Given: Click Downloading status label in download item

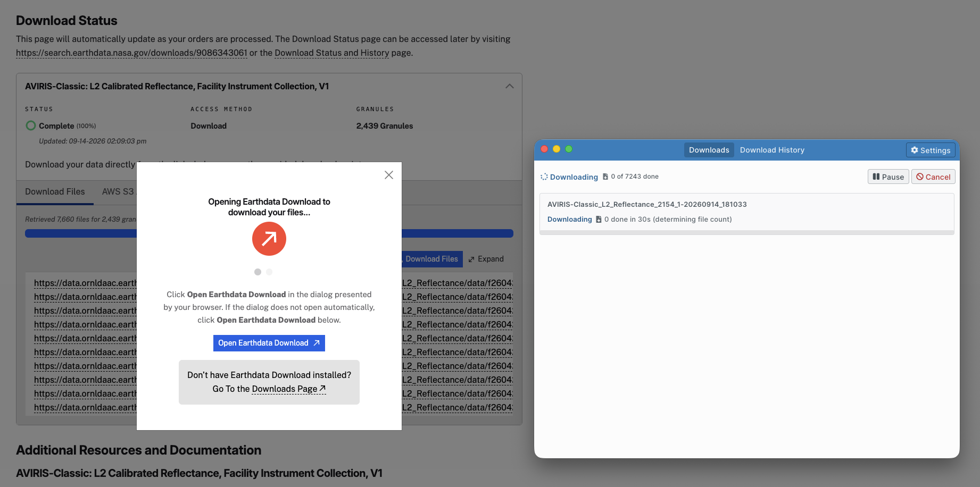Looking at the screenshot, I should [569, 219].
